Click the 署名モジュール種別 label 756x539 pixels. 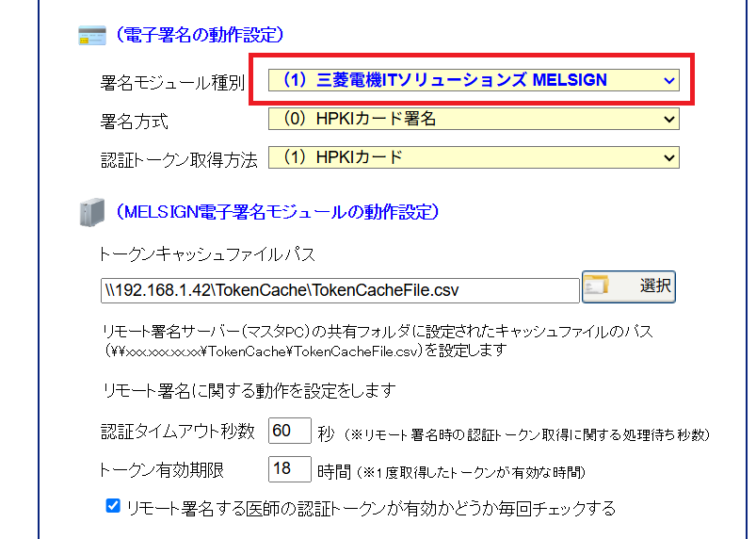[x=172, y=83]
